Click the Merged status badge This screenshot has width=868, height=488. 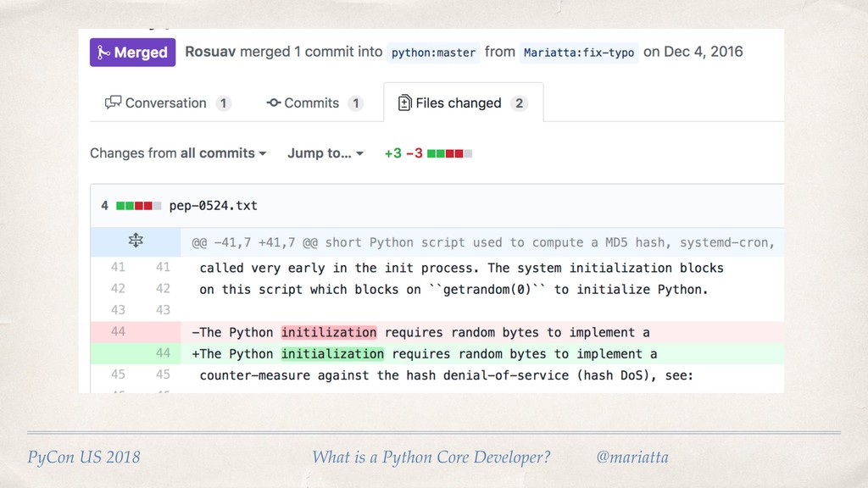pyautogui.click(x=133, y=52)
